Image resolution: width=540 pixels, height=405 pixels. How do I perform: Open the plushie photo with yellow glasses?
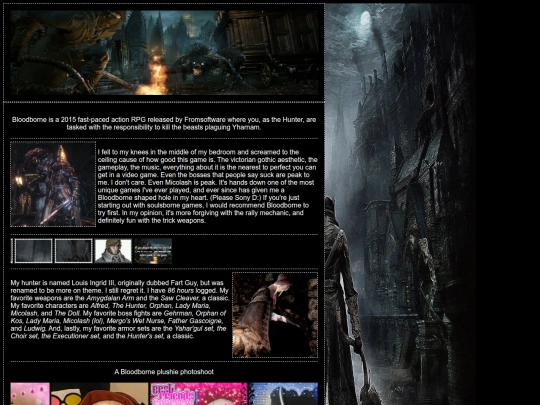tap(100, 394)
